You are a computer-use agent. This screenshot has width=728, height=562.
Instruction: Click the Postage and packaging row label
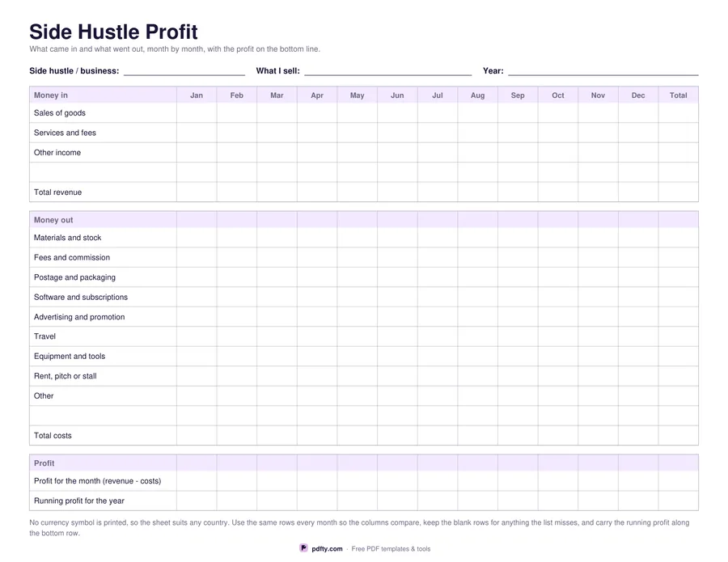74,277
